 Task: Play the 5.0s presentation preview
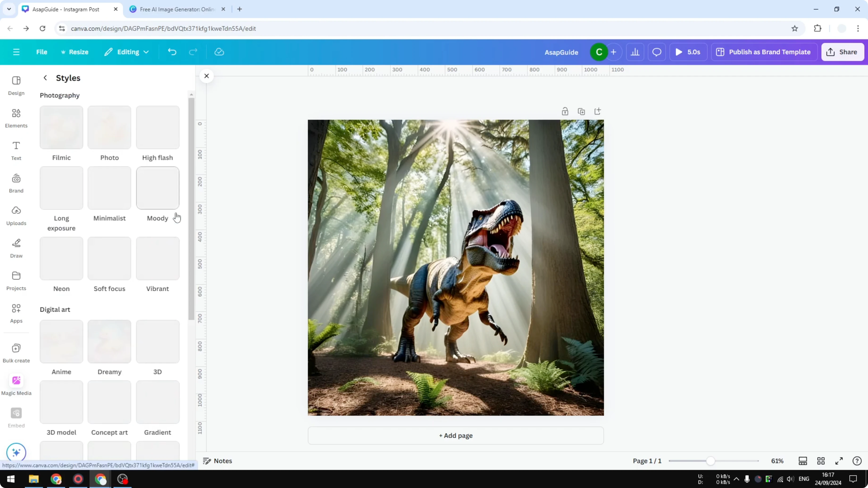pos(688,52)
